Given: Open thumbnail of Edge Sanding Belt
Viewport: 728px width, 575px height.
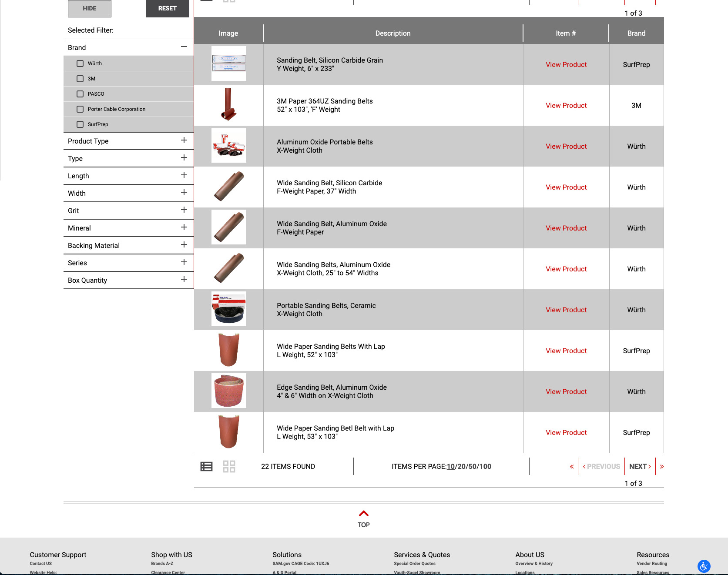Looking at the screenshot, I should tap(229, 391).
